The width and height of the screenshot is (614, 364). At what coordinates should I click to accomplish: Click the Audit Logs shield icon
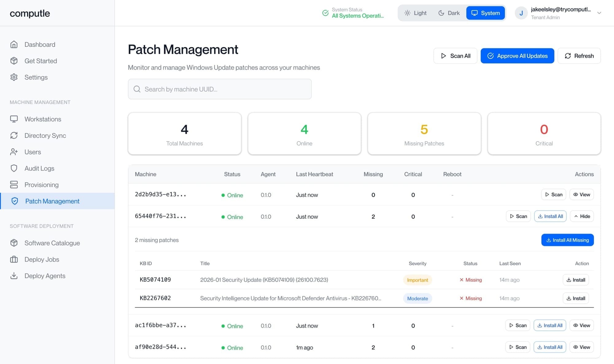click(14, 168)
